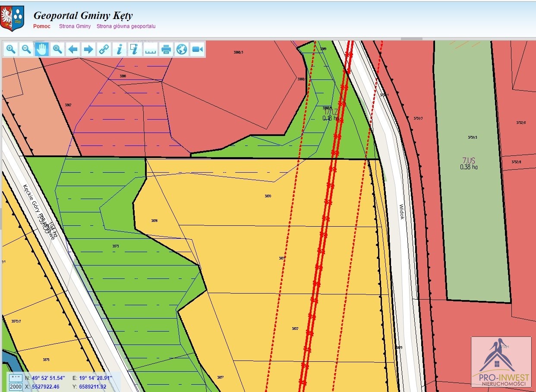The width and height of the screenshot is (536, 392).
Task: Click parcel number 3751/3 in the US zone
Action: click(473, 138)
